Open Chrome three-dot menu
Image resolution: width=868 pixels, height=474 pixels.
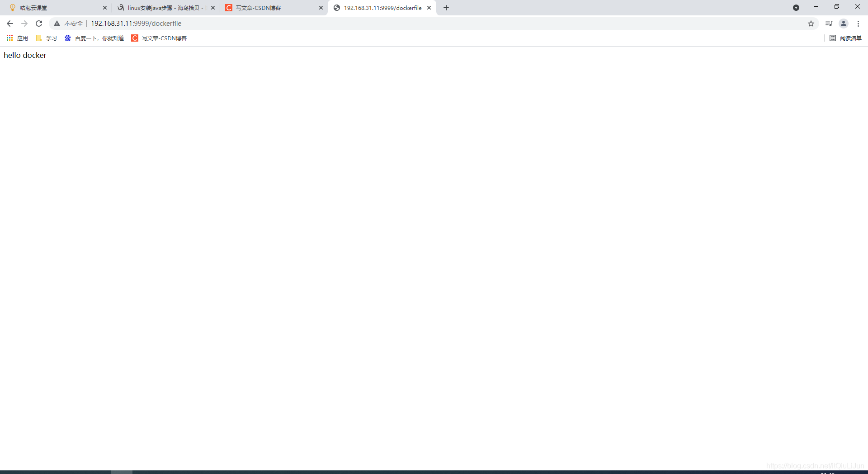tap(858, 24)
